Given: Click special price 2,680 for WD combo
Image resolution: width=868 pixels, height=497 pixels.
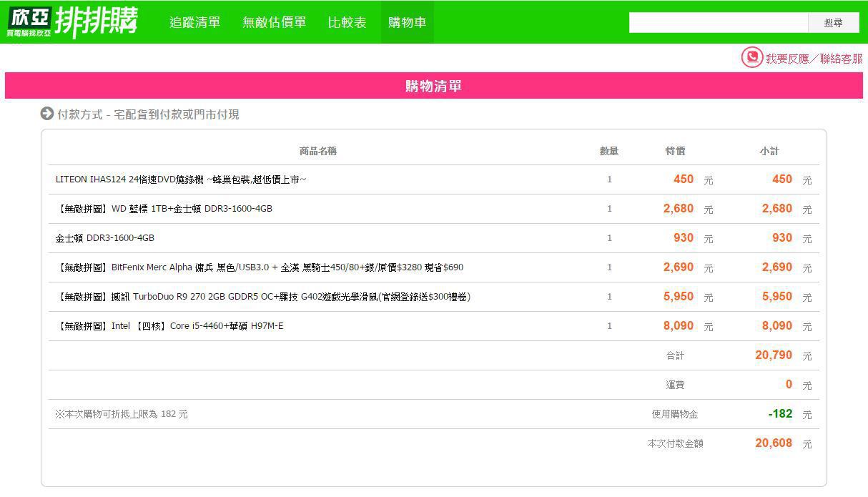Looking at the screenshot, I should tap(679, 208).
